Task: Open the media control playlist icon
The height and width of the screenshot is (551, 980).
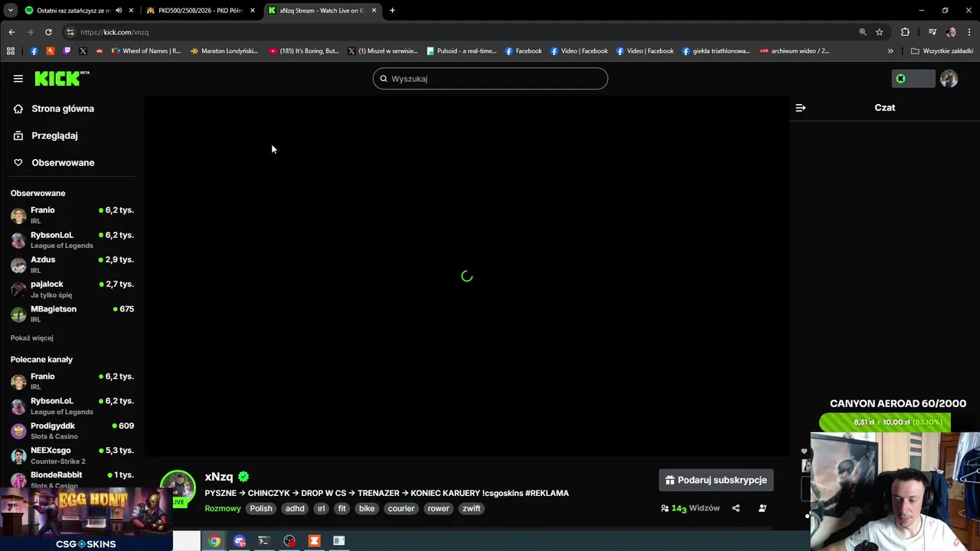Action: click(932, 32)
